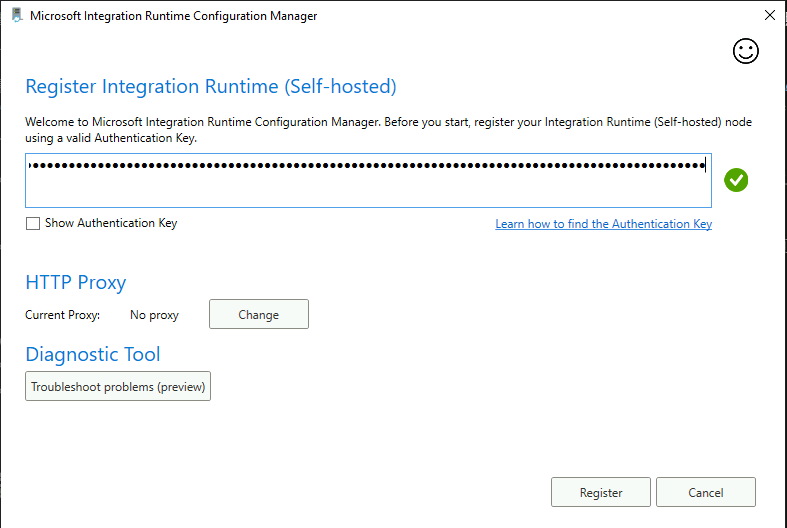The height and width of the screenshot is (528, 787).
Task: Click the 'Register Integration Runtime (Self-hosted)' heading
Action: coord(211,86)
